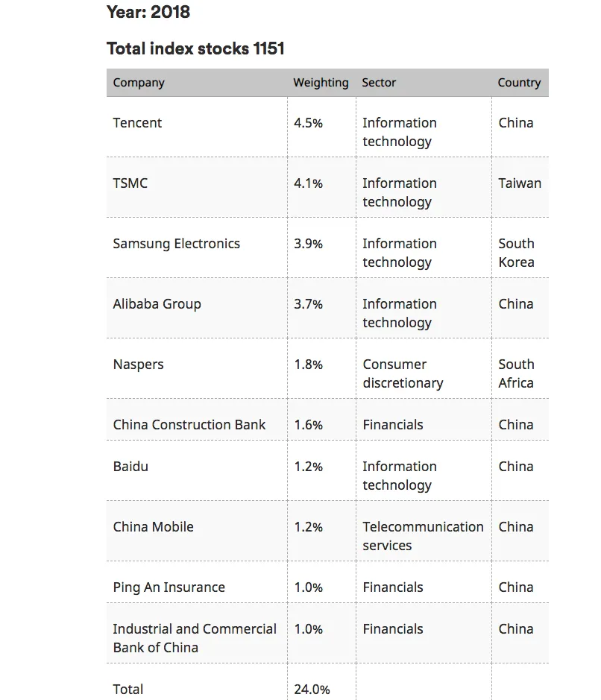Select the TSMC company cell

[130, 183]
